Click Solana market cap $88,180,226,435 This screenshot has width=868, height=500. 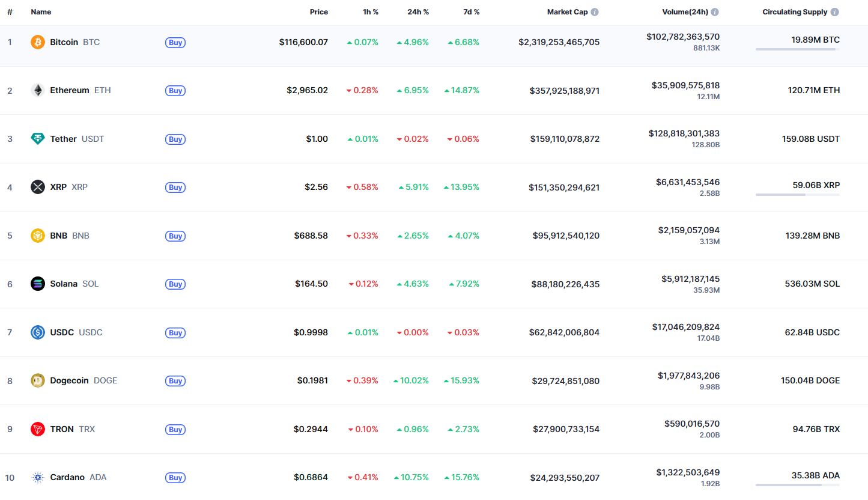pyautogui.click(x=566, y=284)
